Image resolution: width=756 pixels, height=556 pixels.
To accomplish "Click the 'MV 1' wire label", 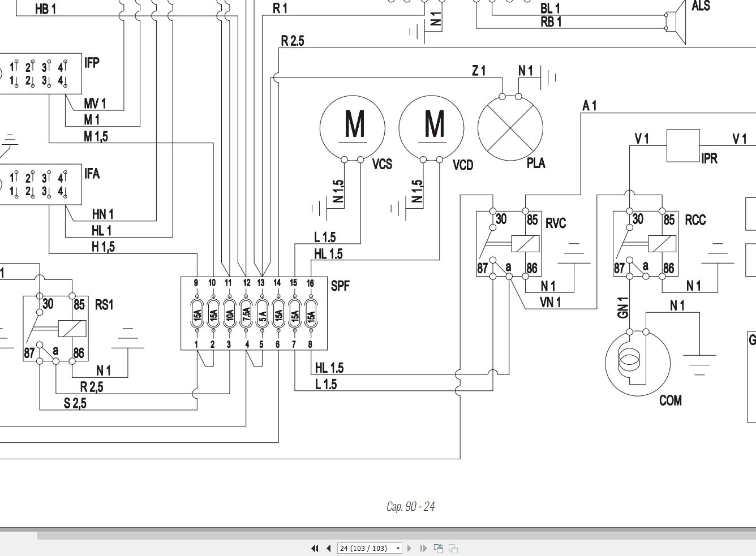I will 95,104.
